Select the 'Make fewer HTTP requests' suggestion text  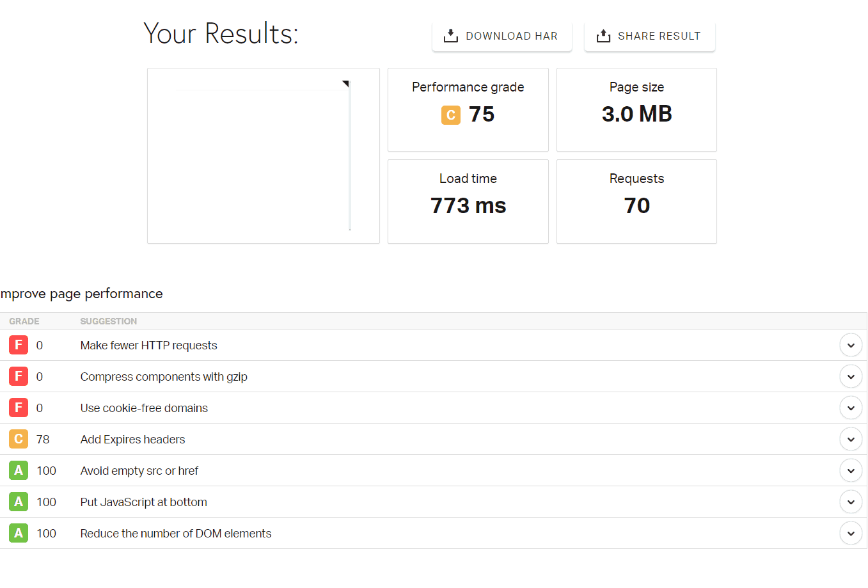[x=149, y=346]
